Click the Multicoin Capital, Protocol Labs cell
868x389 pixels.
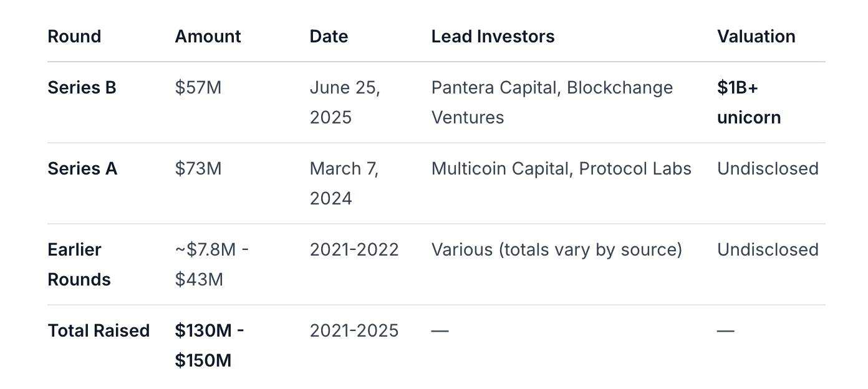[561, 169]
